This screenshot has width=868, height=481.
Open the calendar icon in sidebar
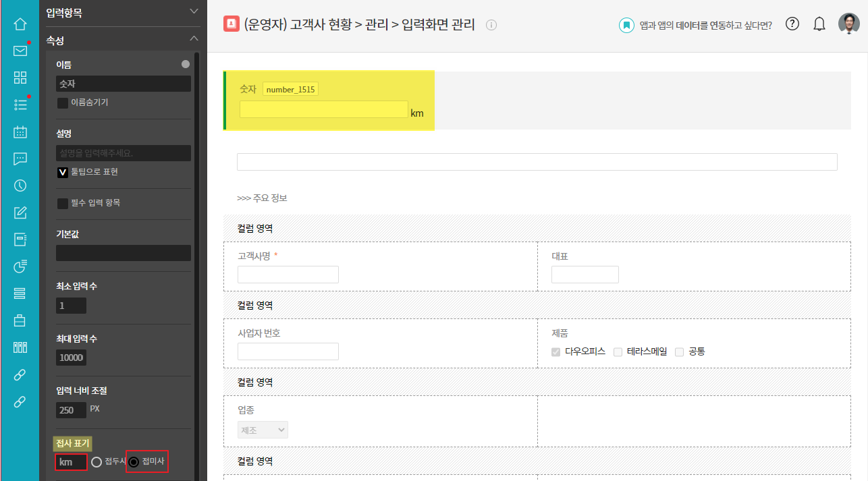(20, 132)
